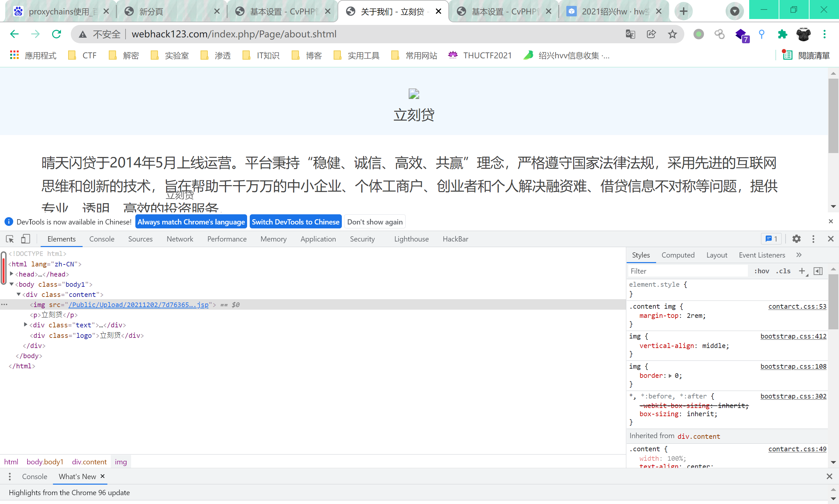Click the not-secure warning icon

click(83, 34)
